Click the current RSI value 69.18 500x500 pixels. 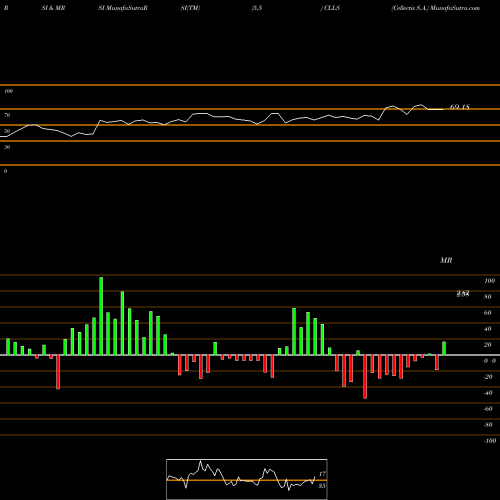pyautogui.click(x=460, y=107)
